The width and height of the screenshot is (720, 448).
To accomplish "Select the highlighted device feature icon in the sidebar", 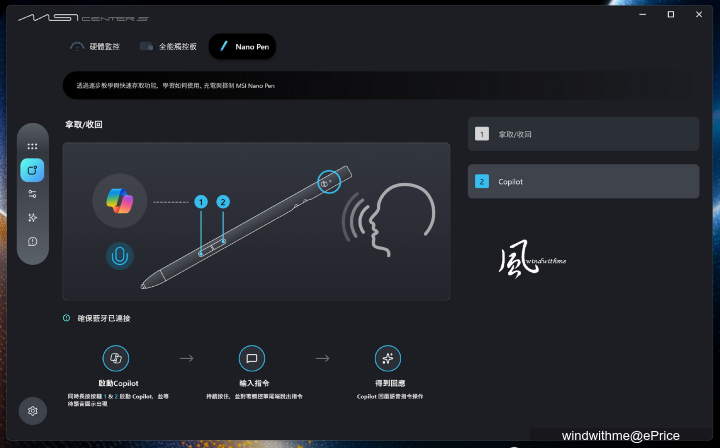I will (x=32, y=170).
